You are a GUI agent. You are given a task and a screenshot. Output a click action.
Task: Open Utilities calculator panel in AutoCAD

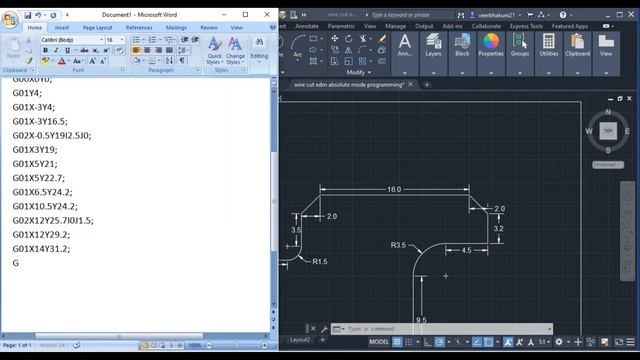click(x=549, y=45)
